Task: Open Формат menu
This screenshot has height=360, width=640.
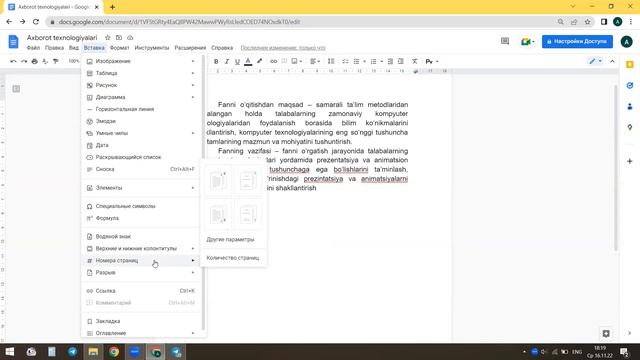Action: pos(120,48)
